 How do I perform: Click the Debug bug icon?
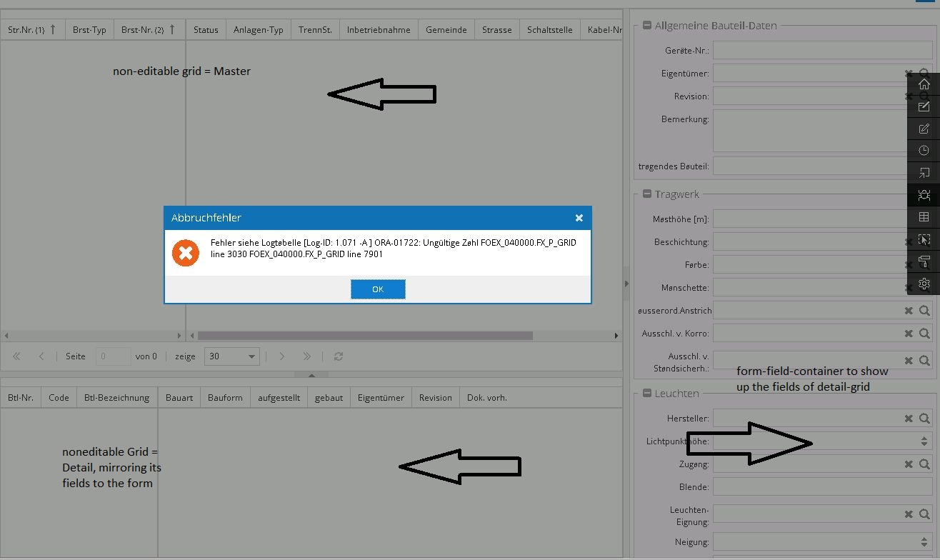(924, 195)
